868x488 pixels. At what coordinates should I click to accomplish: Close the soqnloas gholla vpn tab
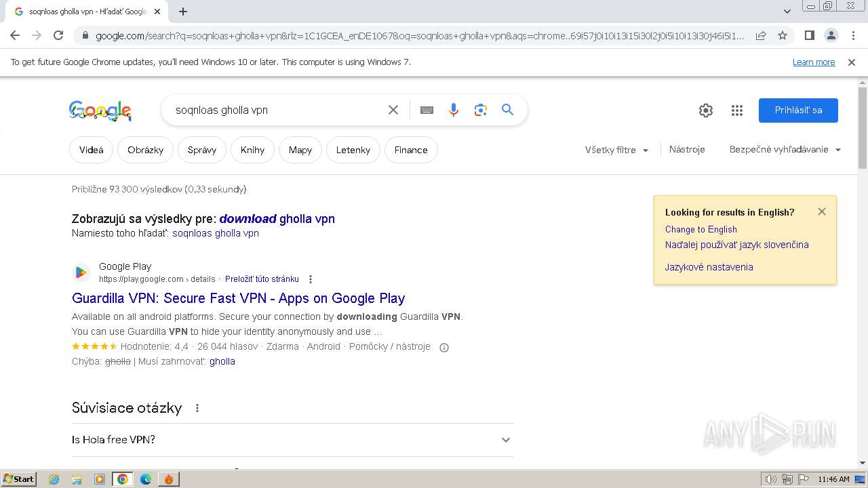(157, 12)
